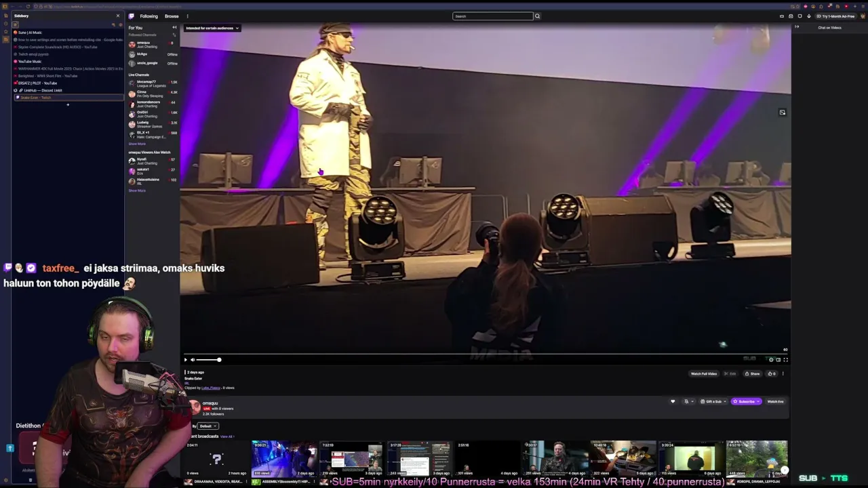
Task: Play the video clip
Action: click(x=186, y=360)
